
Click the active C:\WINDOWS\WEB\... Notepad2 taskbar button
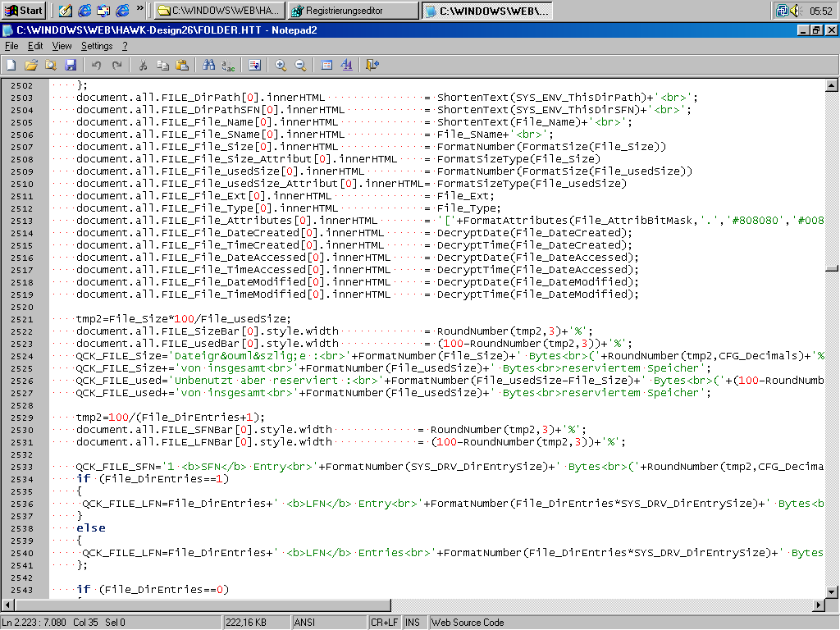pos(487,10)
